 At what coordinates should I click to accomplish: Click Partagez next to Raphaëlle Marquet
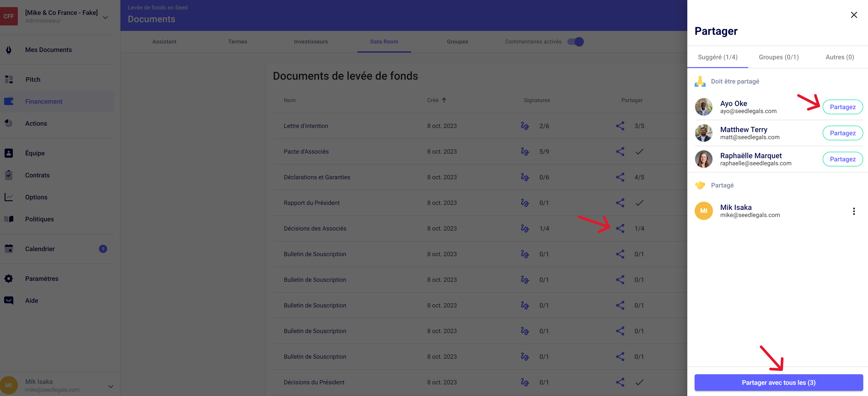coord(842,159)
